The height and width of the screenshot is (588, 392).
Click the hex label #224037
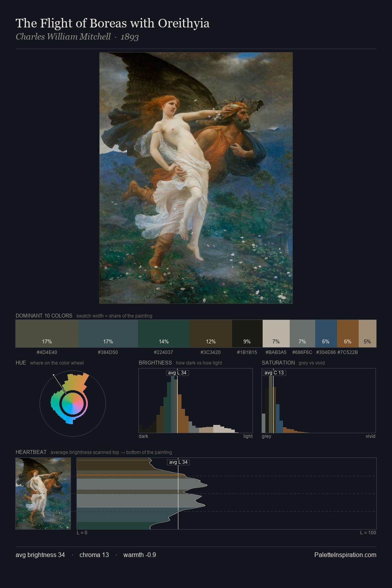click(163, 352)
